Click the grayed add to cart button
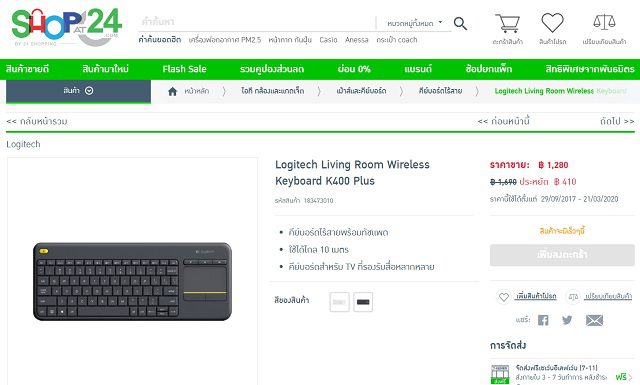 [562, 255]
